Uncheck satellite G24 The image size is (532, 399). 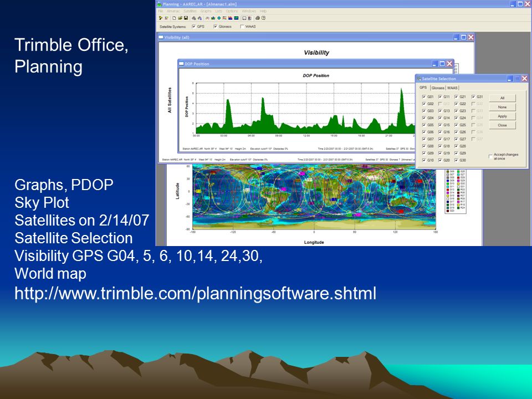coord(456,117)
